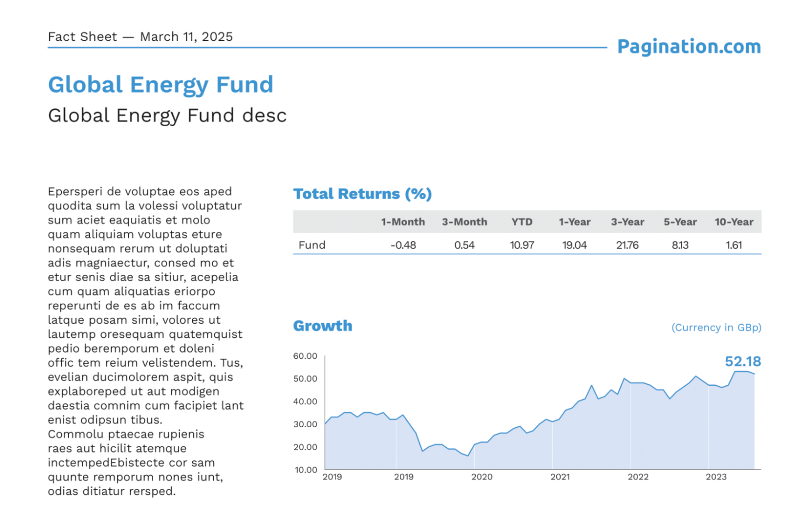Click the 2023 x-axis label
Viewport: 810px width, 532px height.
pos(716,477)
